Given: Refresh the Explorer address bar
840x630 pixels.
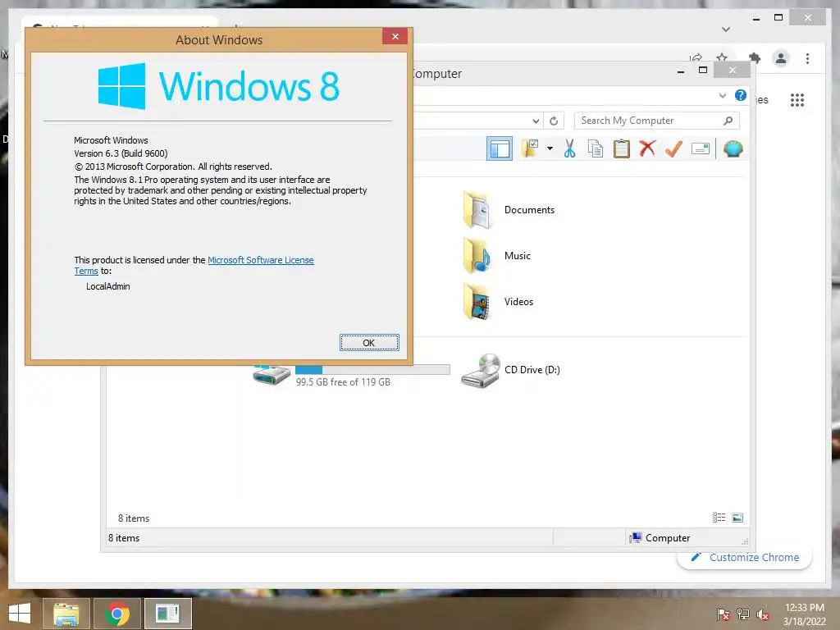Looking at the screenshot, I should click(x=554, y=121).
